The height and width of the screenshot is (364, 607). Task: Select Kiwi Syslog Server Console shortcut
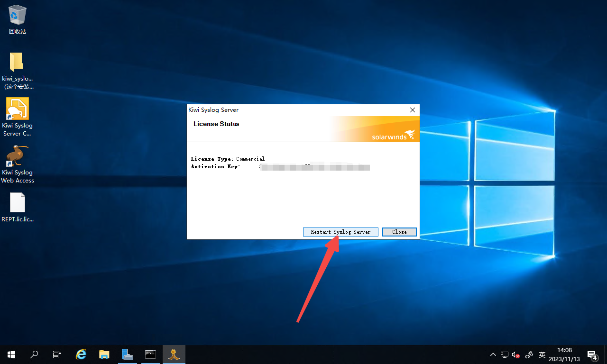coord(18,117)
